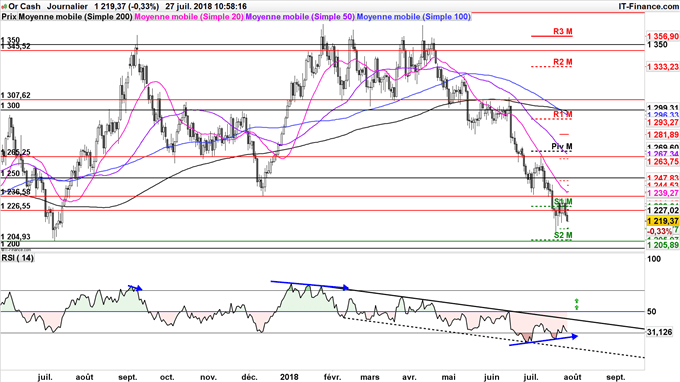Open the RSI ( 14) indicator settings label

point(18,258)
